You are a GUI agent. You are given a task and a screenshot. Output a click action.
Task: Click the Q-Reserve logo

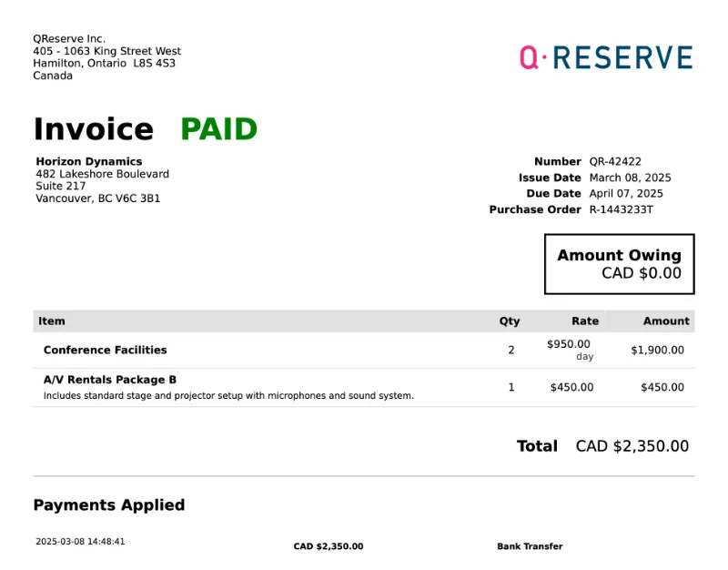606,57
